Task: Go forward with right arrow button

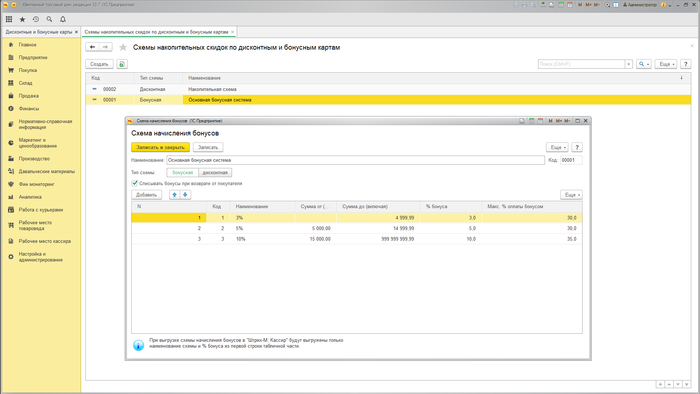Action: click(x=105, y=47)
